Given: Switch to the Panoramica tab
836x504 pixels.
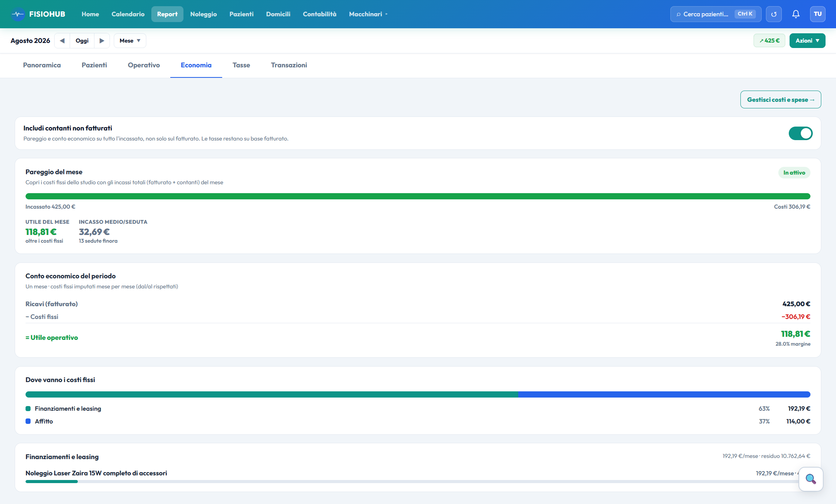Looking at the screenshot, I should pos(42,65).
